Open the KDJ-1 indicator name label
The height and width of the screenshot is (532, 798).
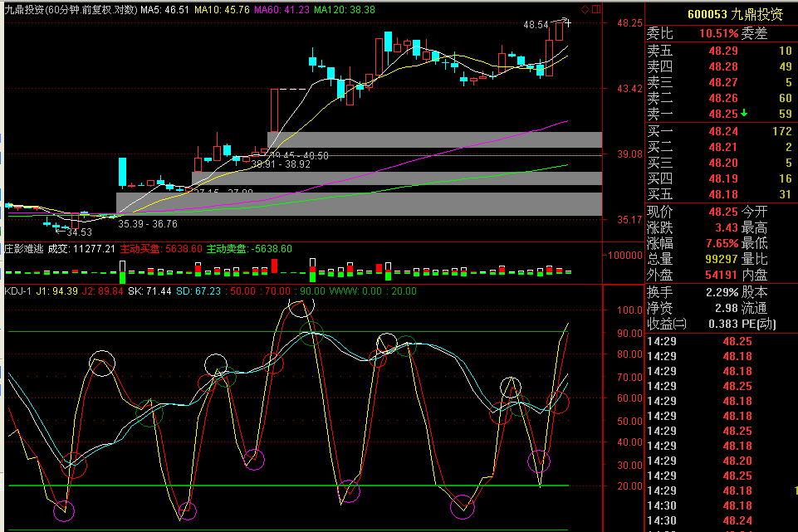pyautogui.click(x=17, y=290)
